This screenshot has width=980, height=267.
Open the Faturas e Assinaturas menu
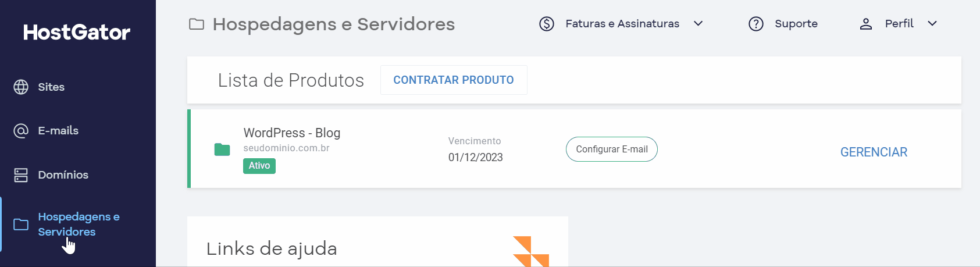point(622,24)
